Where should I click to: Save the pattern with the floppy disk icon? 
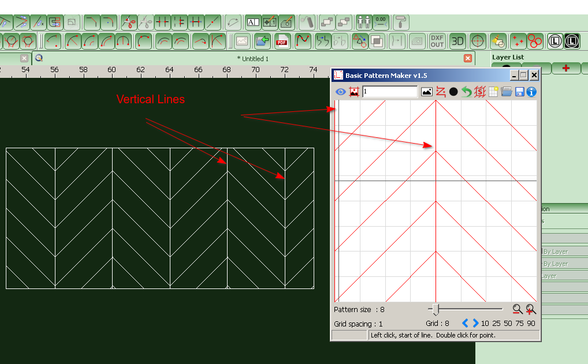519,92
